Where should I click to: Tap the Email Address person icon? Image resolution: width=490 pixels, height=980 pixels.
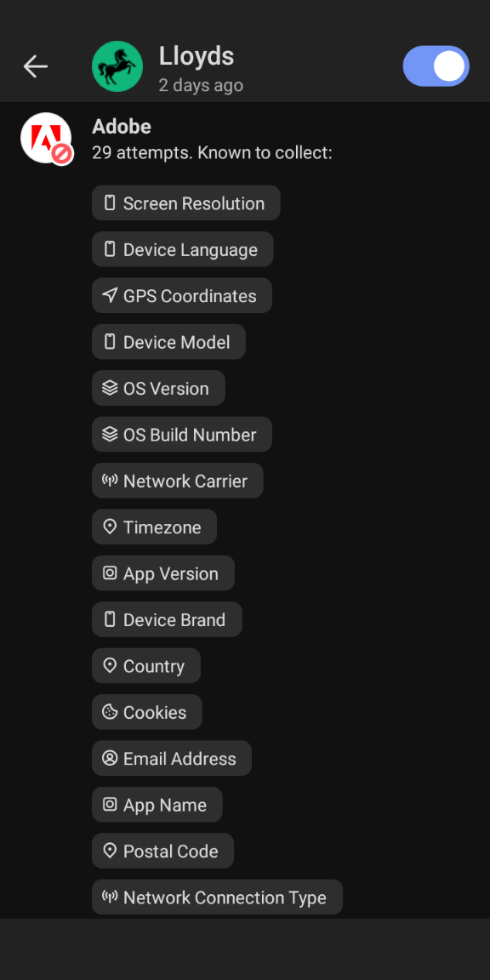pos(110,757)
